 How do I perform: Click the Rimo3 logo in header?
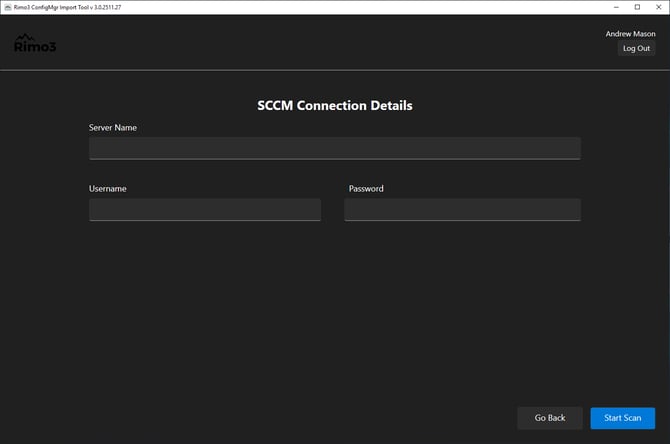(x=35, y=43)
